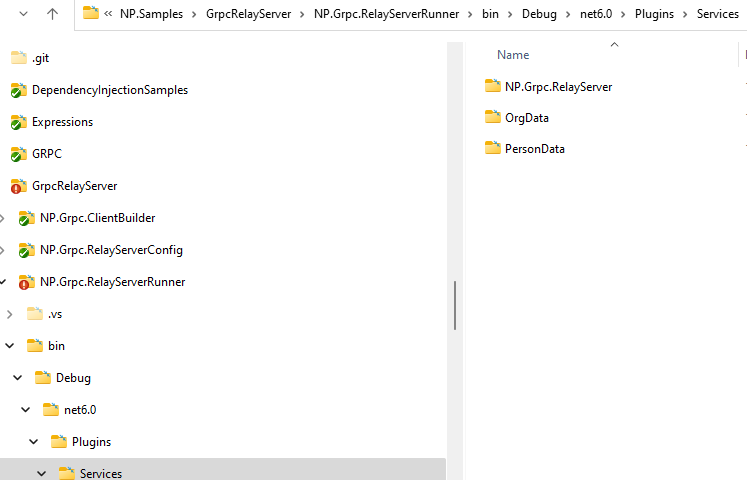The height and width of the screenshot is (480, 747).
Task: Select Expressions folder icon with green check
Action: [x=19, y=122]
